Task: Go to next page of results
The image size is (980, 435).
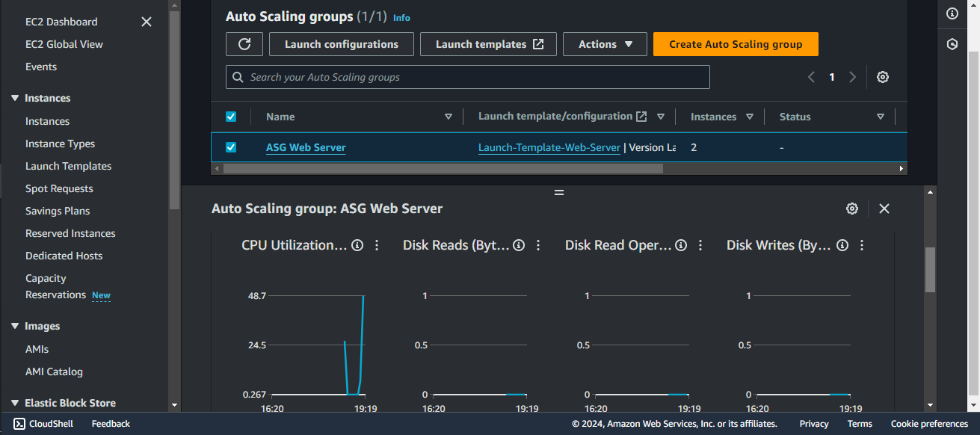Action: click(x=852, y=77)
